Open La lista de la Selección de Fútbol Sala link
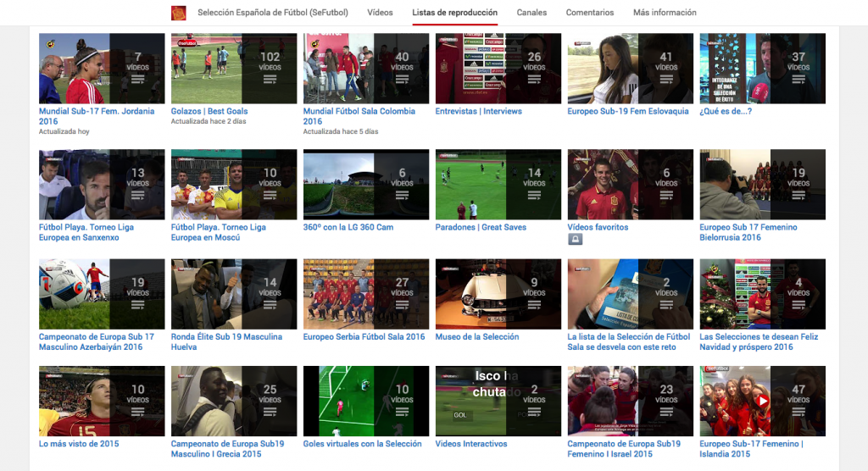The width and height of the screenshot is (868, 471). [628, 342]
